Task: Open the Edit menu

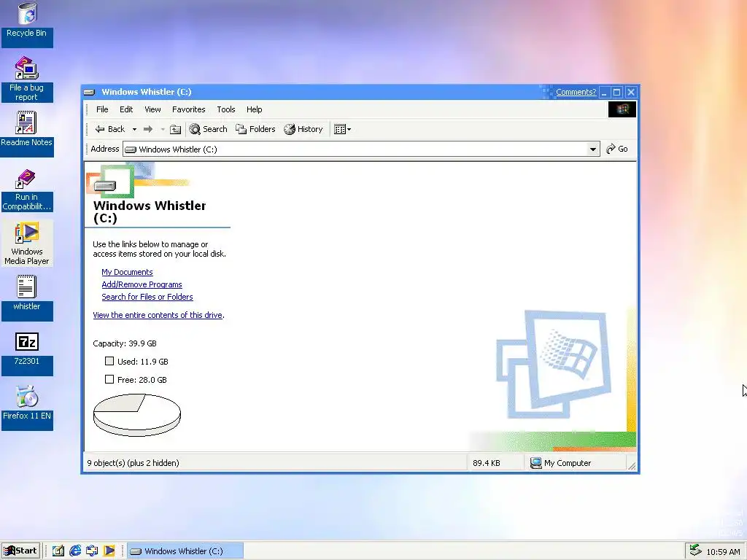Action: coord(126,109)
